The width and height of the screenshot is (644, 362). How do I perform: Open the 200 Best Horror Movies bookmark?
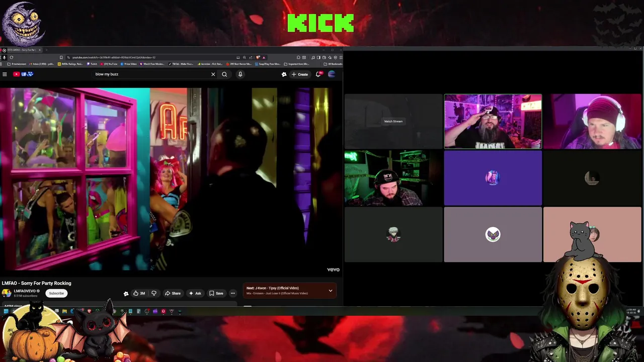[x=239, y=64]
